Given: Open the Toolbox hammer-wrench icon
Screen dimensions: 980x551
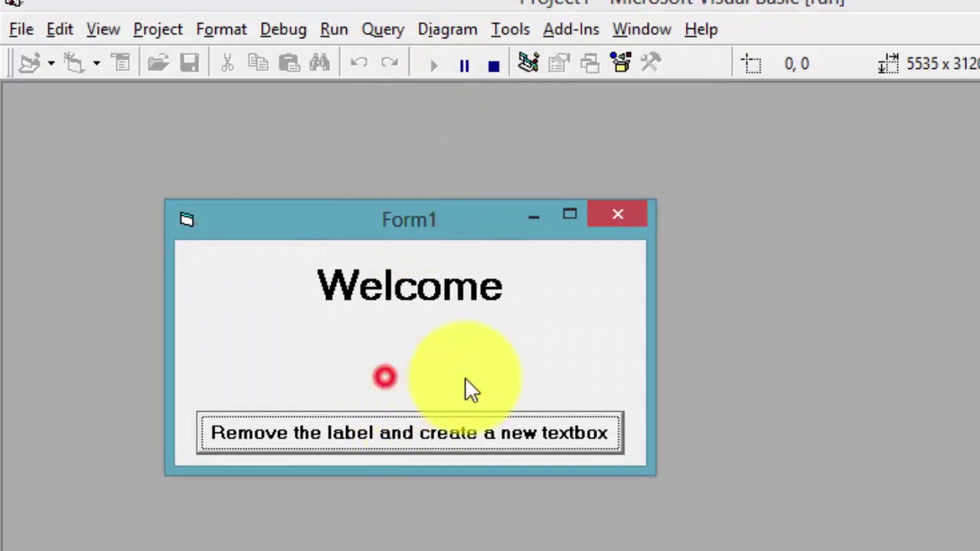Looking at the screenshot, I should [x=651, y=63].
